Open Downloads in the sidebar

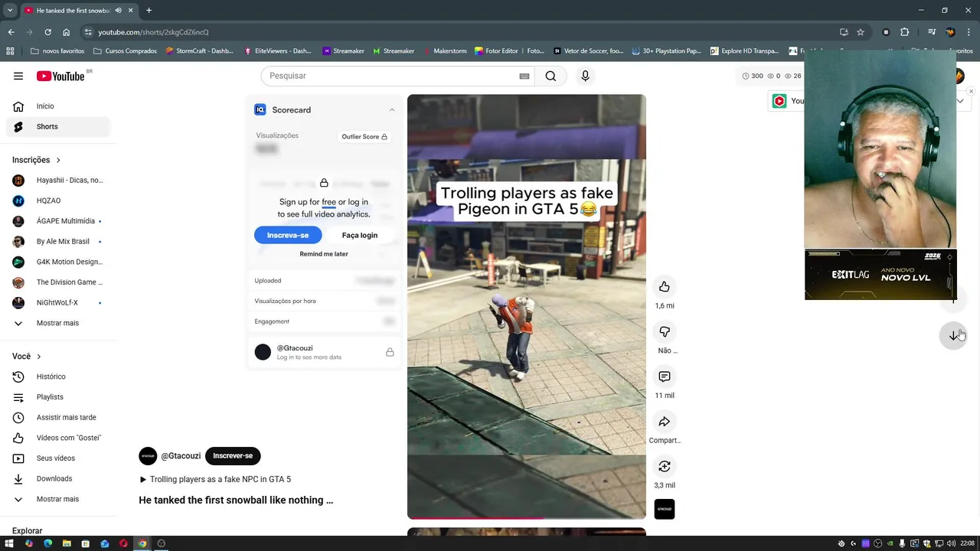(58, 479)
